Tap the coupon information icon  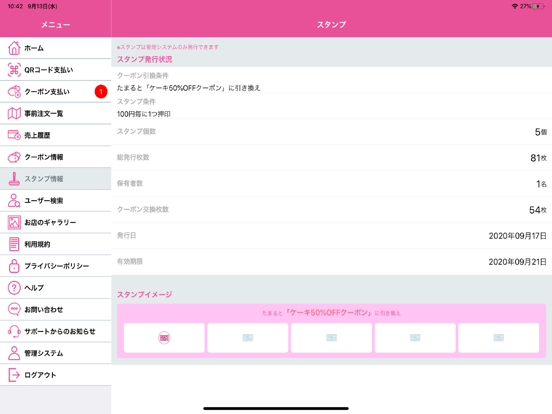(14, 157)
